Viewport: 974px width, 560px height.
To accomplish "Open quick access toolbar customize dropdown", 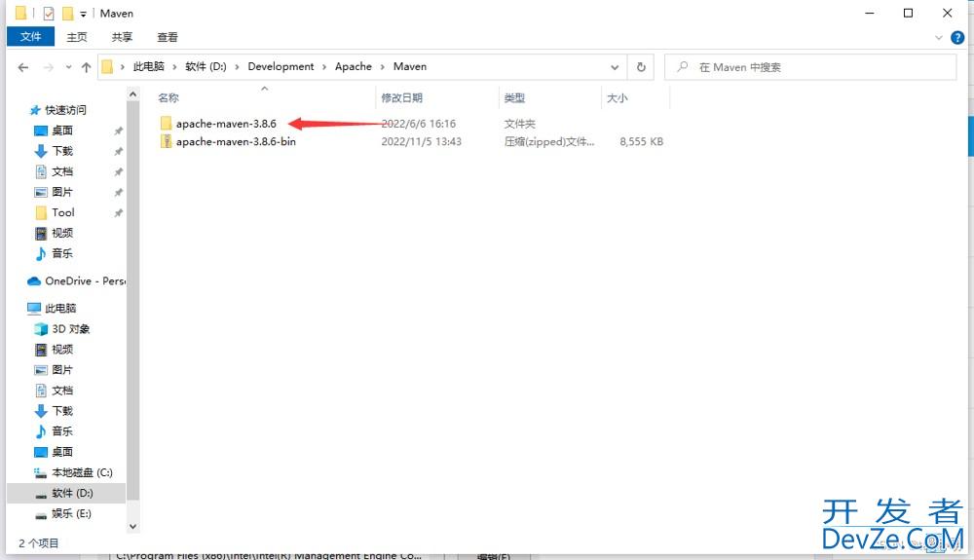I will [83, 14].
